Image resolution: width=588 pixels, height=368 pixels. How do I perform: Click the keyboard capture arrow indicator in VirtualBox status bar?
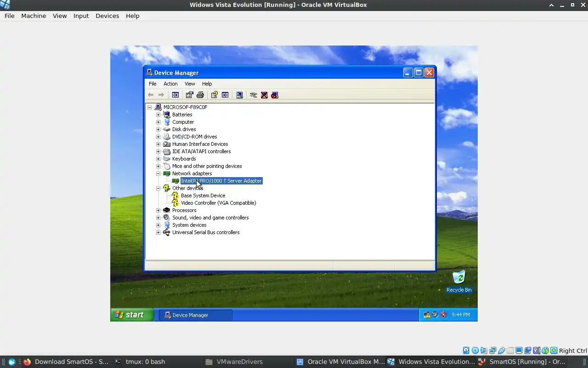554,351
